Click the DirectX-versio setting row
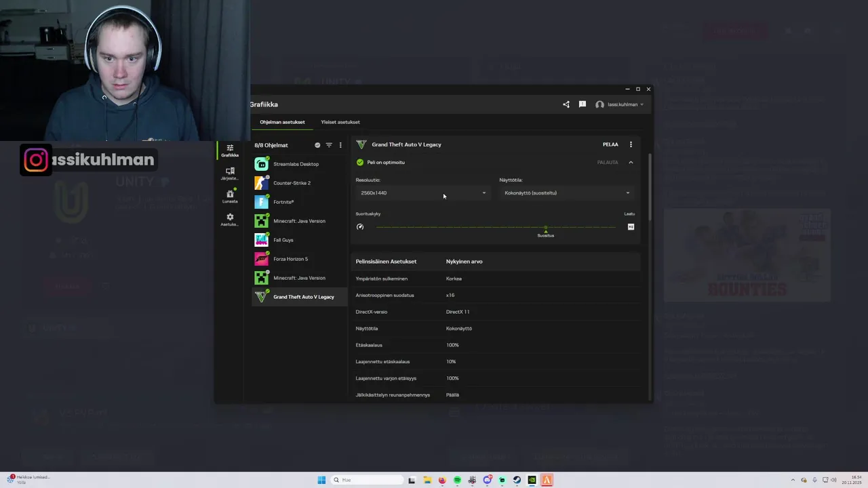 [497, 312]
